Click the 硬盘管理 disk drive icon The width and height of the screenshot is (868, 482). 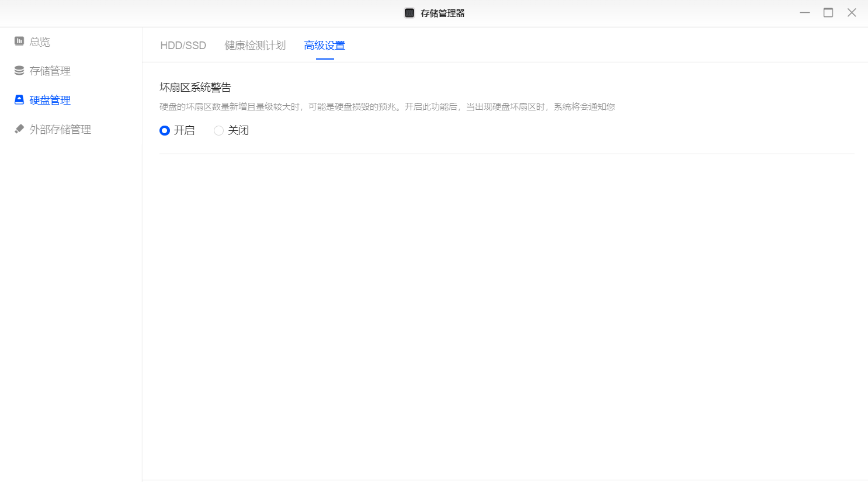(19, 99)
